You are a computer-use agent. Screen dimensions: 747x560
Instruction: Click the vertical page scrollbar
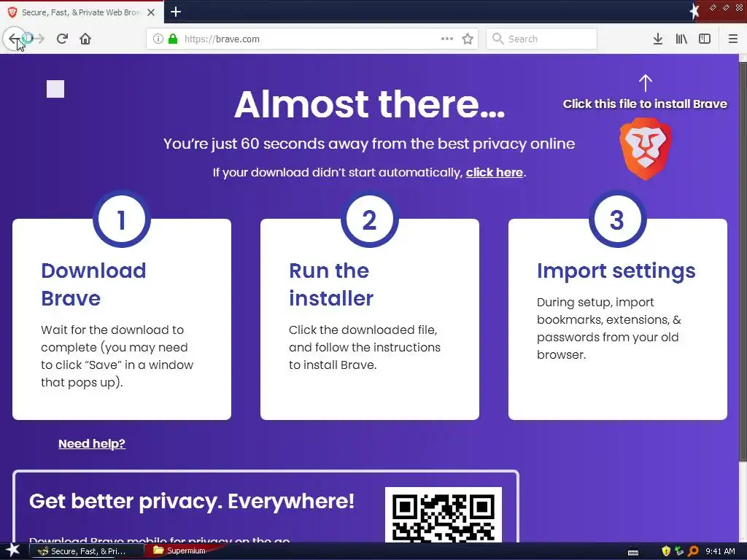[x=743, y=262]
